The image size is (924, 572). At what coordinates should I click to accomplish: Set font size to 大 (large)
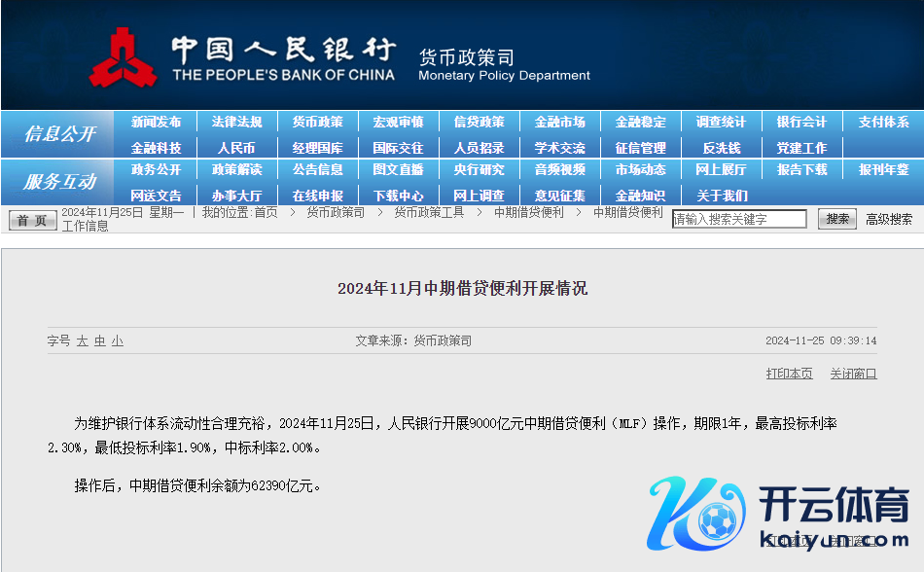[x=83, y=341]
